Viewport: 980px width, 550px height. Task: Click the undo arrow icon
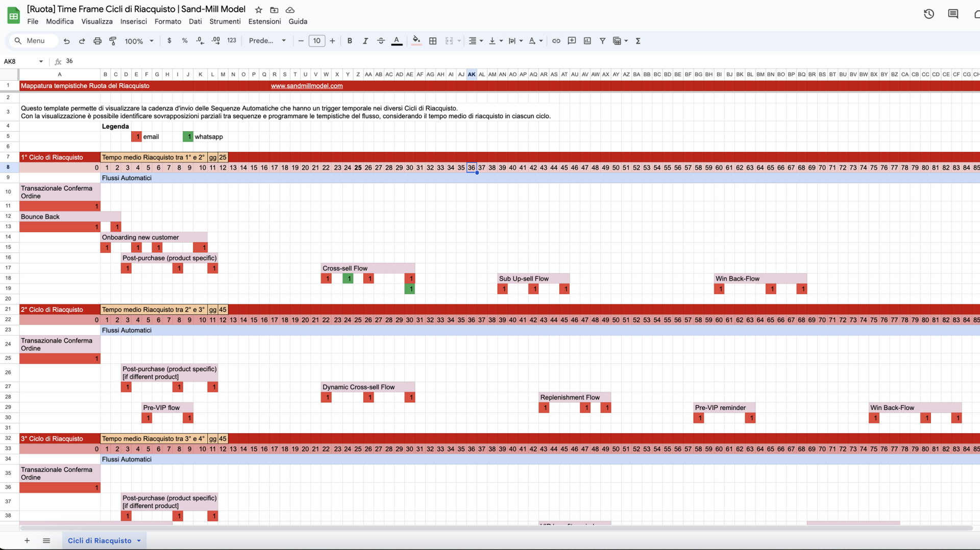pos(66,41)
